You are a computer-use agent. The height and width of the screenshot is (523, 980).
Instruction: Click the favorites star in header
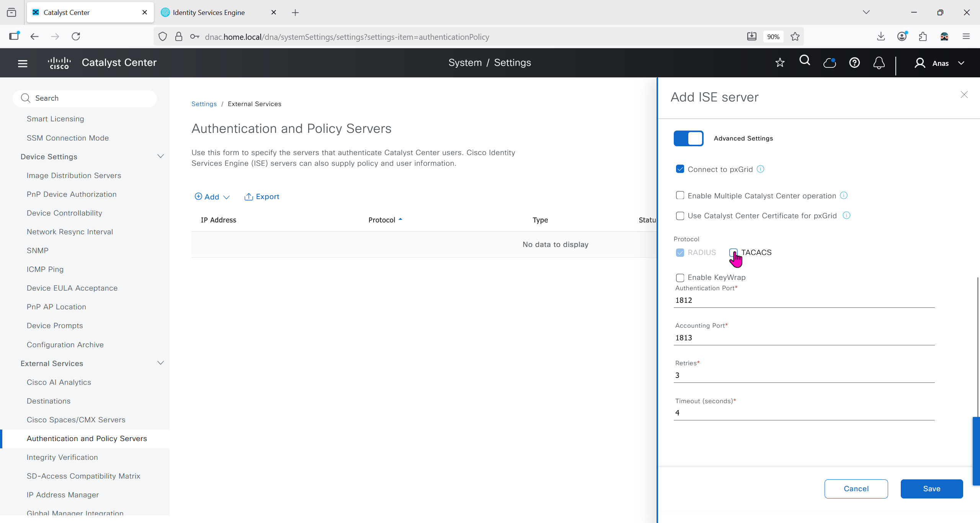[780, 63]
